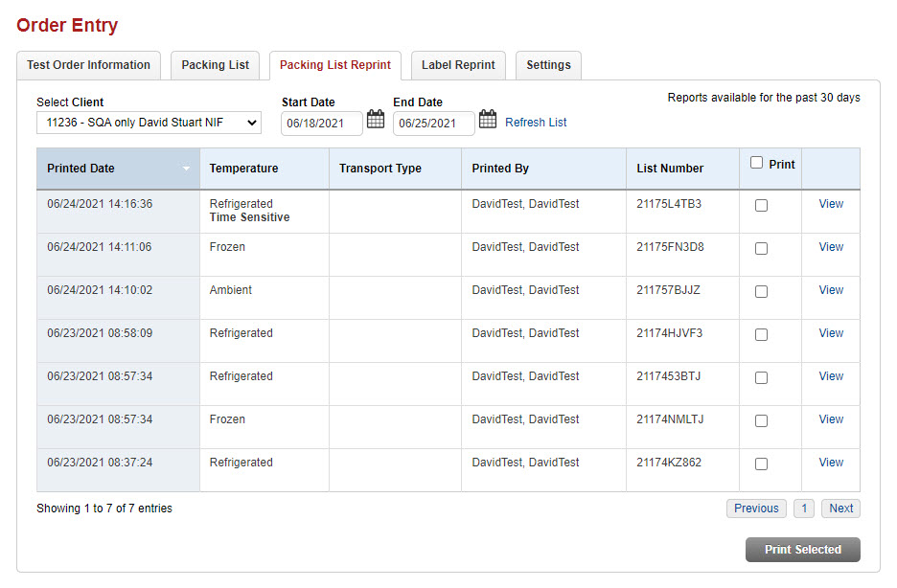The width and height of the screenshot is (897, 588).
Task: Open the End Date calendar icon
Action: click(x=488, y=120)
